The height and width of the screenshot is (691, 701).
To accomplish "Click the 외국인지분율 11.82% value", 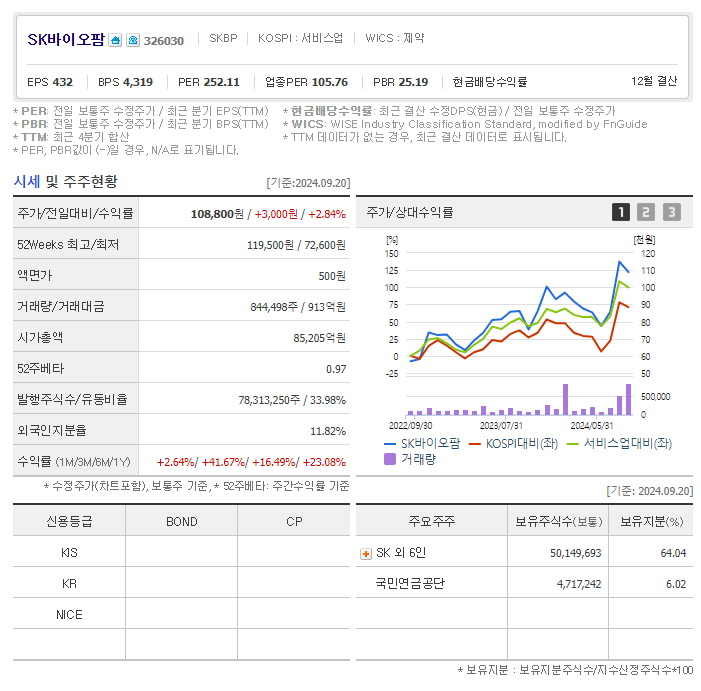I will [x=328, y=431].
